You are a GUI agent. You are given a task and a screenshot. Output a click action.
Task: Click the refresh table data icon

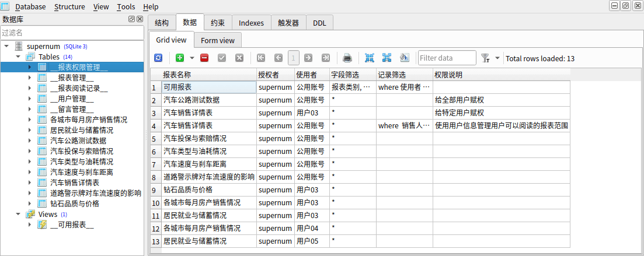[158, 58]
